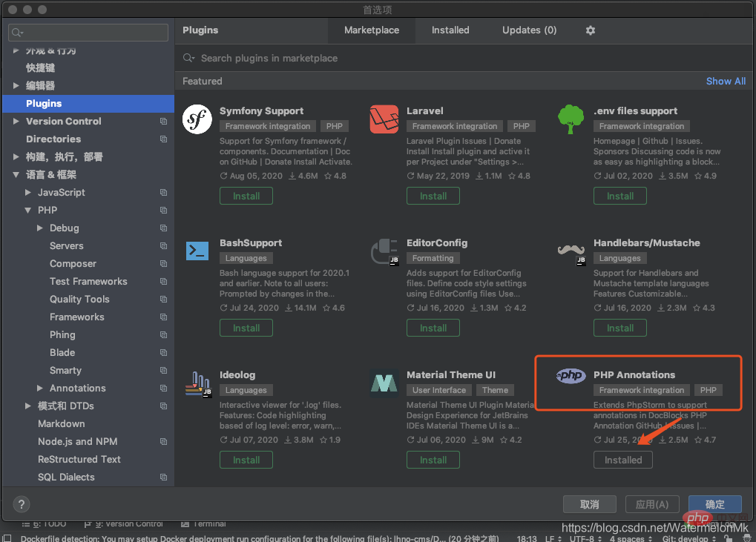756x542 pixels.
Task: Click the Test Frameworks project-level icon
Action: tap(163, 281)
